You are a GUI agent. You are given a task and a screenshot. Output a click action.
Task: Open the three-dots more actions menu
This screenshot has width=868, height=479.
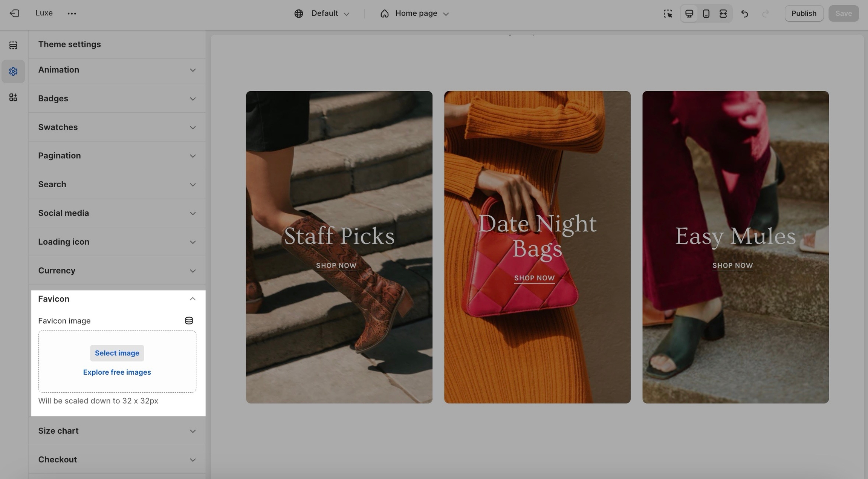[72, 13]
